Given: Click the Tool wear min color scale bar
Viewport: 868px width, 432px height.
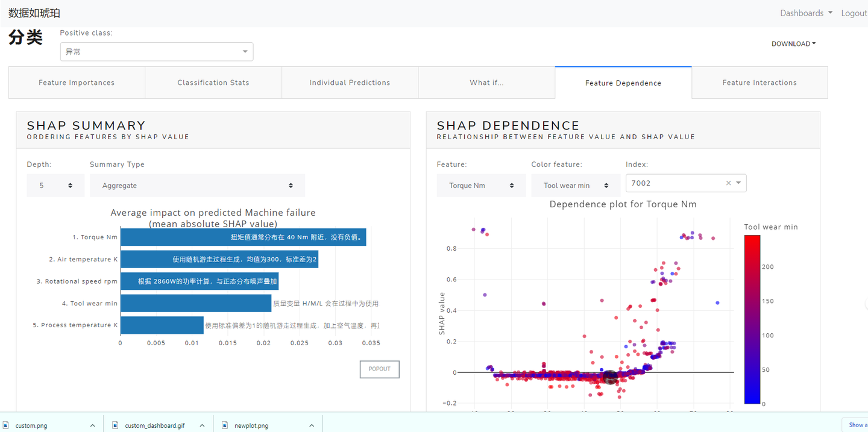Looking at the screenshot, I should tap(752, 319).
